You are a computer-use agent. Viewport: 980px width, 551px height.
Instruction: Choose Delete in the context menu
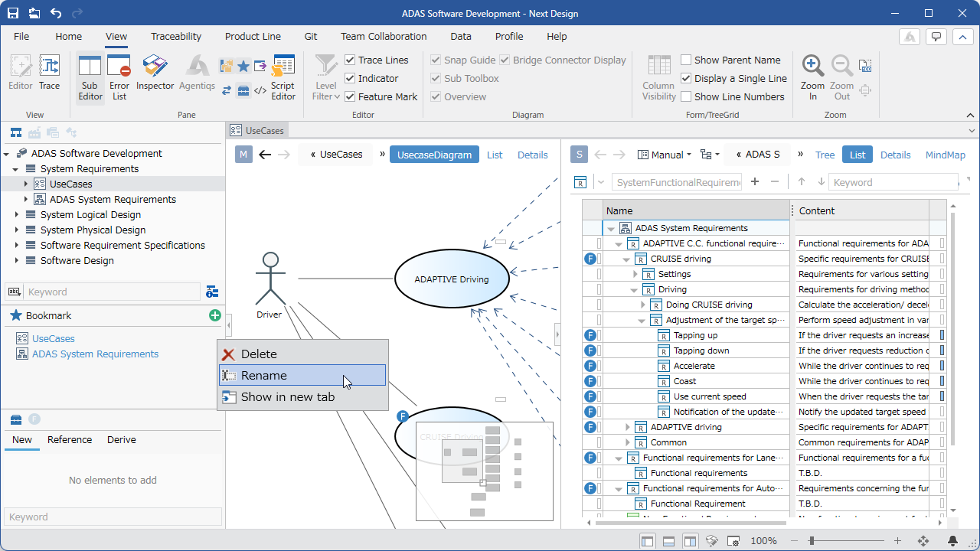[302, 354]
